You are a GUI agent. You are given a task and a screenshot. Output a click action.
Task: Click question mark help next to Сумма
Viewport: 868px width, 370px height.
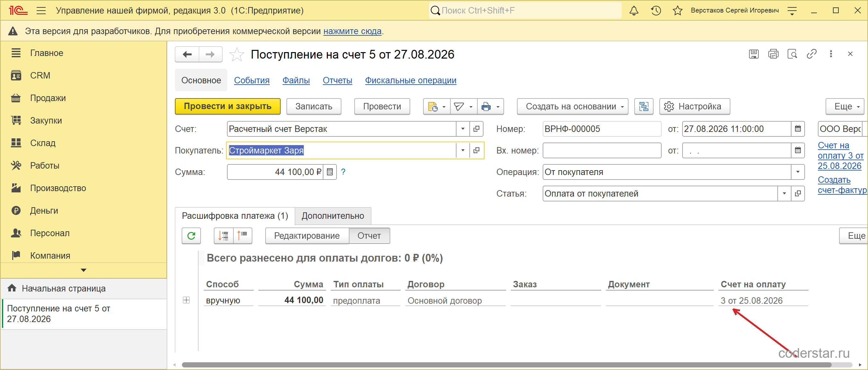[x=343, y=172]
